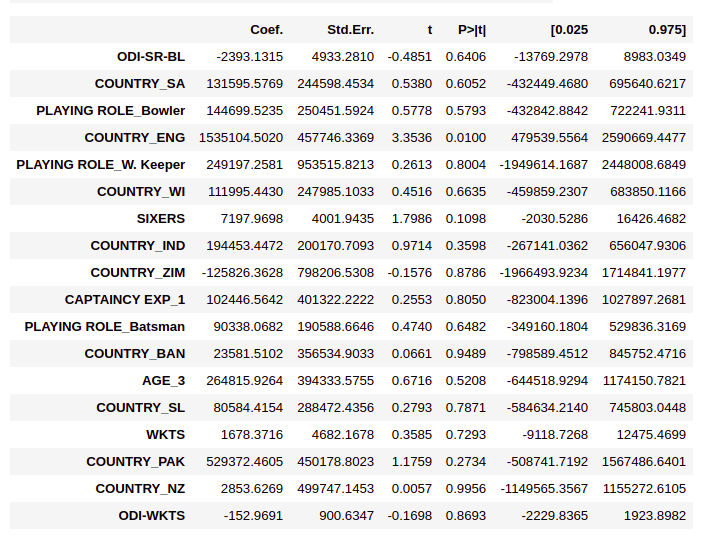Select SIXERS standard error 4001.9435
This screenshot has height=542, width=705.
click(343, 219)
